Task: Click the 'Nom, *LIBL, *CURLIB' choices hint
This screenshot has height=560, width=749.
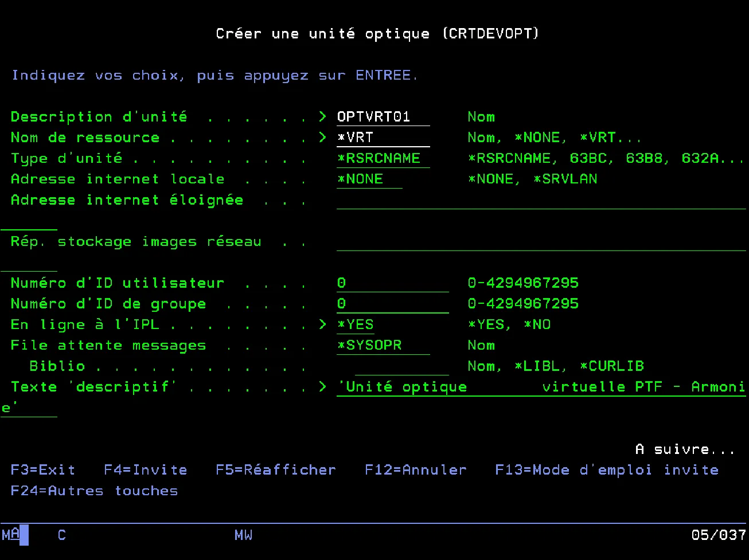Action: [x=556, y=366]
